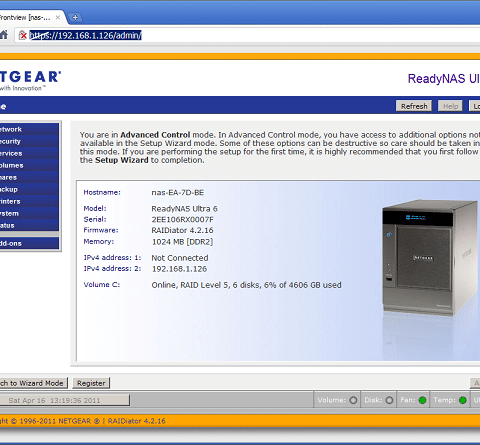Close the Frontview browser tab
The width and height of the screenshot is (480, 445).
tap(58, 17)
